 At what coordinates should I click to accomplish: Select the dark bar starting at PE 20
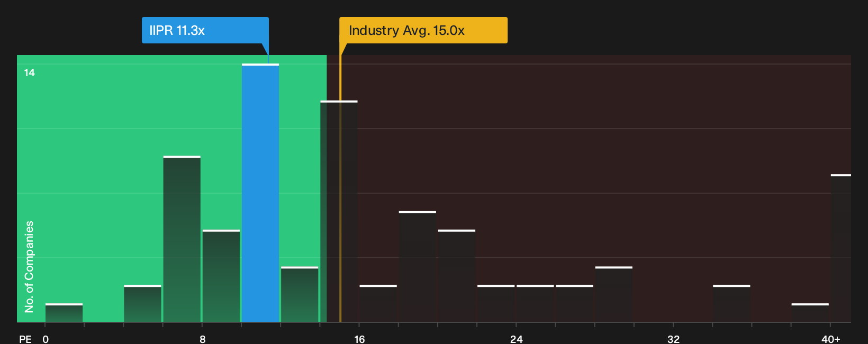(x=457, y=276)
